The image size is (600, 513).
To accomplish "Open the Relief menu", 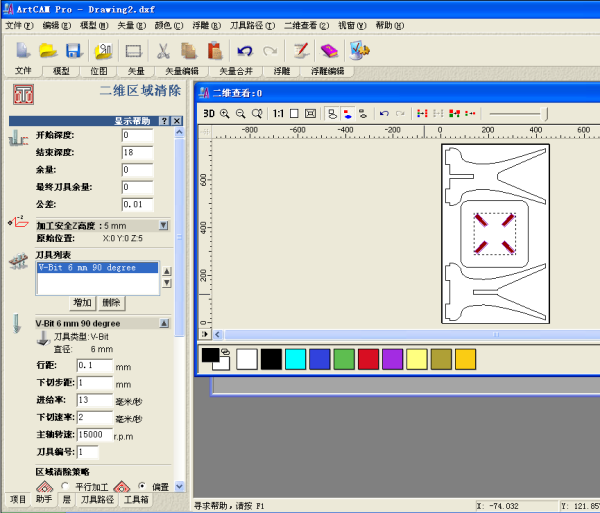I will click(206, 26).
